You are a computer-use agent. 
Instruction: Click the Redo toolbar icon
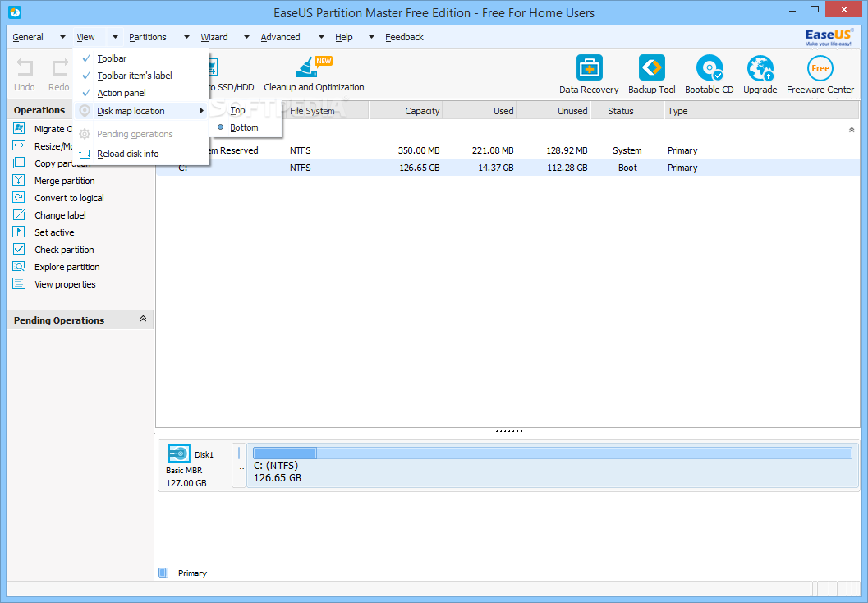tap(59, 68)
